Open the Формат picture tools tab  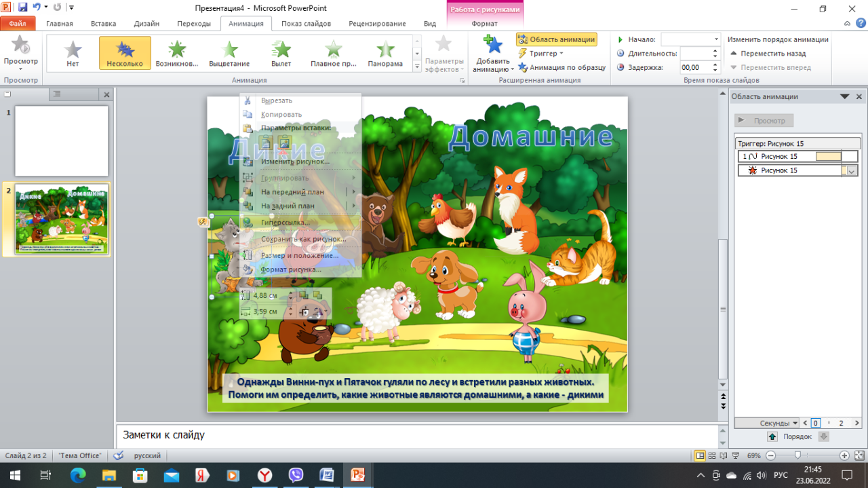click(485, 23)
